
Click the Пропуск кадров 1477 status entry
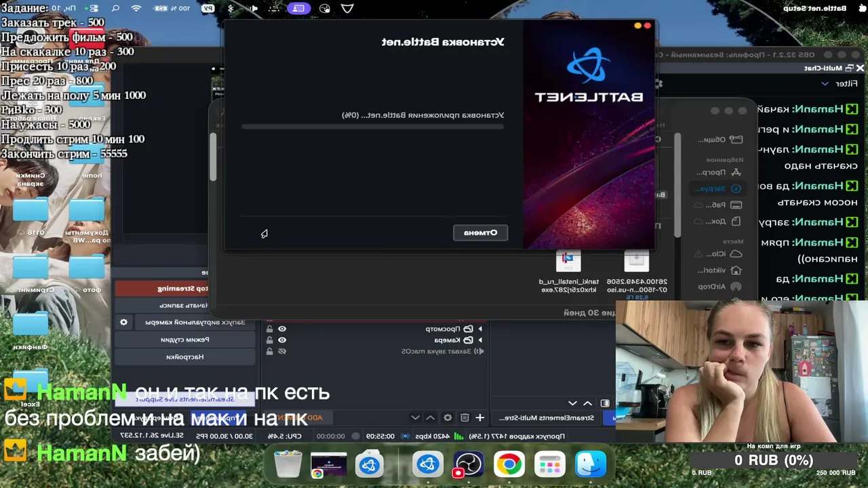tap(518, 436)
